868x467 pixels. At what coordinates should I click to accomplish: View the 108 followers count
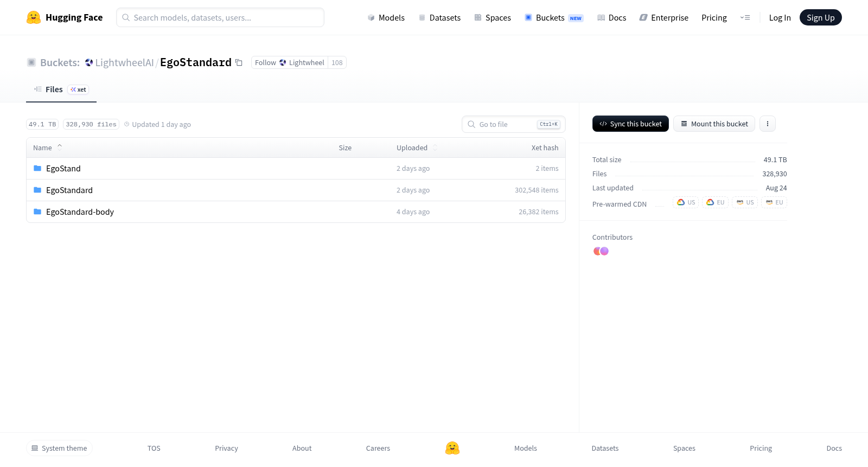(337, 62)
